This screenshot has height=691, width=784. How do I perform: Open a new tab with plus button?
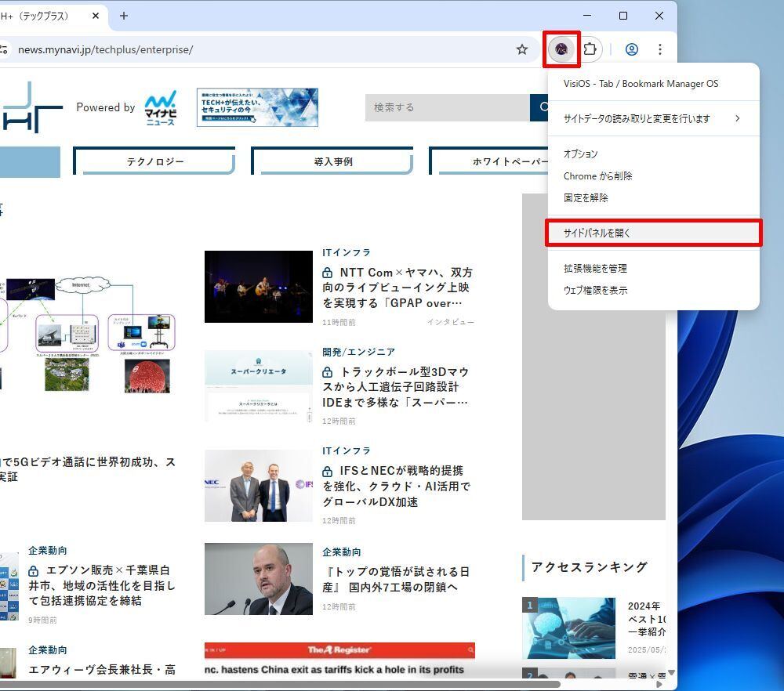click(124, 16)
